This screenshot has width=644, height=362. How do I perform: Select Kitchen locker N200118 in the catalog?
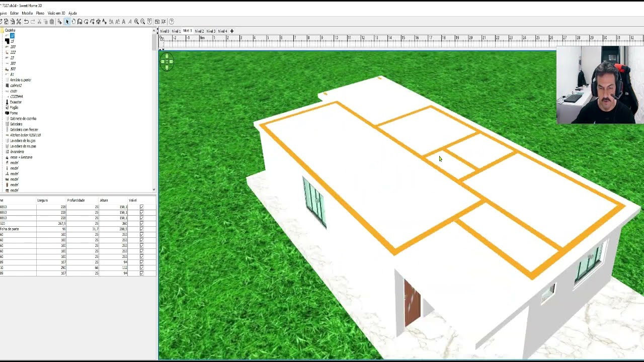click(x=26, y=135)
